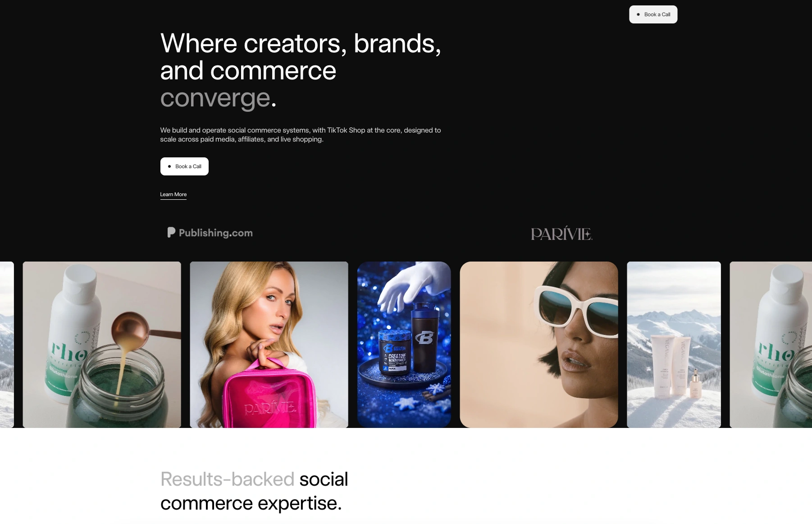The width and height of the screenshot is (812, 524).
Task: Open the white sunglasses woman photo
Action: (x=539, y=345)
